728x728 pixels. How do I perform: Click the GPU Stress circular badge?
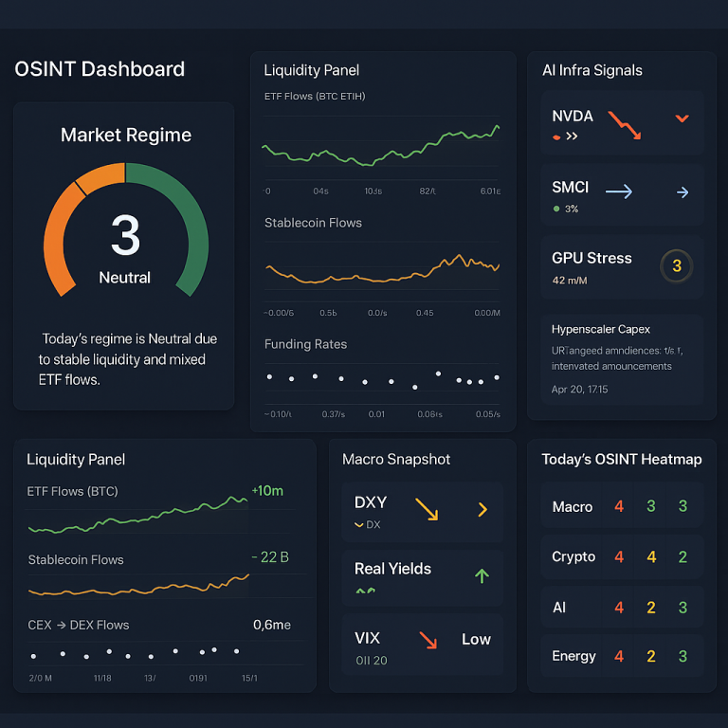676,266
